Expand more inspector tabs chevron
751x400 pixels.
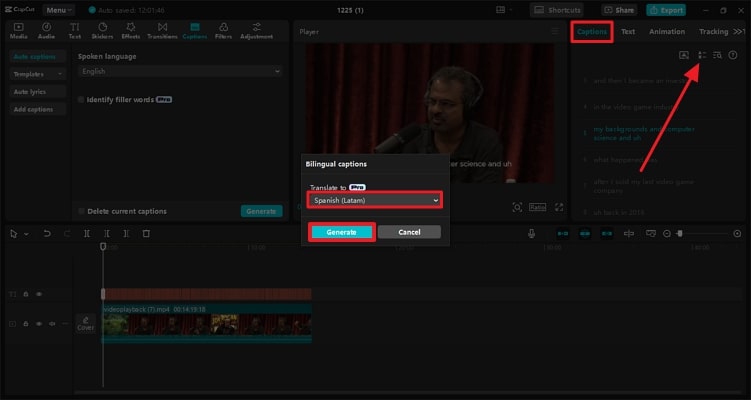739,31
